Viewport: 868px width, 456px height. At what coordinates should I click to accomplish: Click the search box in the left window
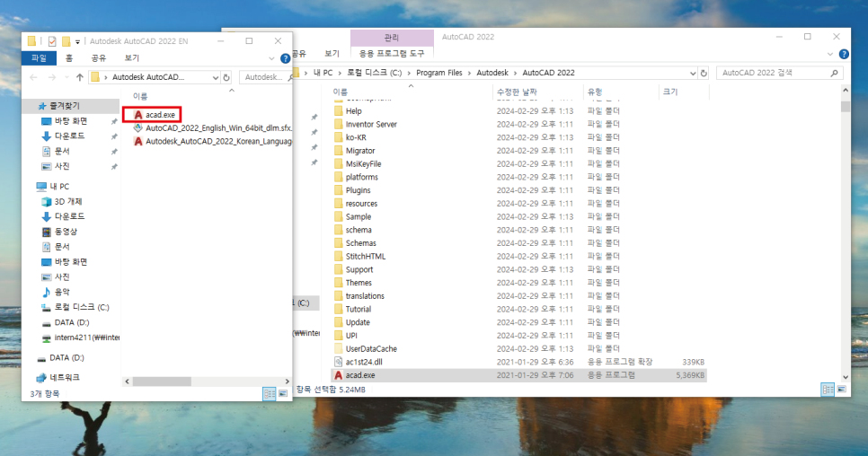tap(265, 77)
